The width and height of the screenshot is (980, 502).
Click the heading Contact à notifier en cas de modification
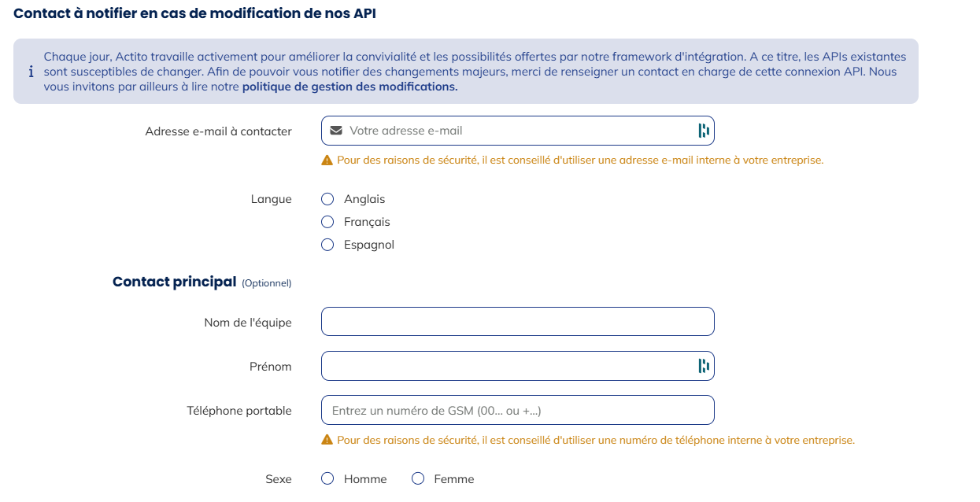(x=196, y=13)
